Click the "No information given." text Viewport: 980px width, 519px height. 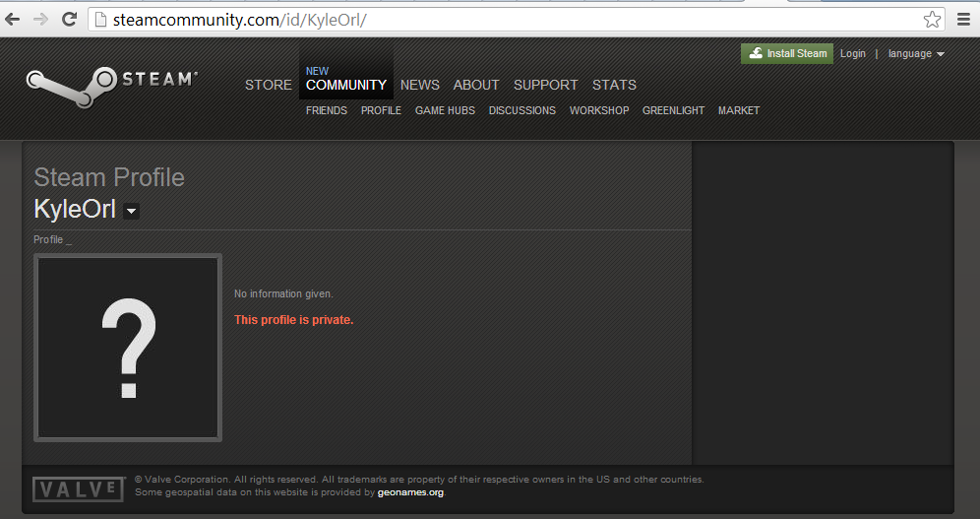point(283,293)
